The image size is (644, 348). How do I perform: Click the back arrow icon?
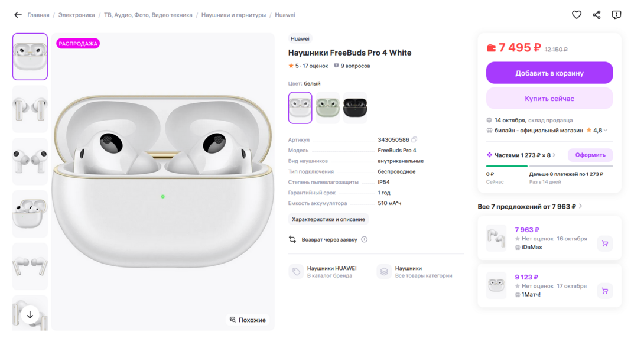tap(18, 15)
